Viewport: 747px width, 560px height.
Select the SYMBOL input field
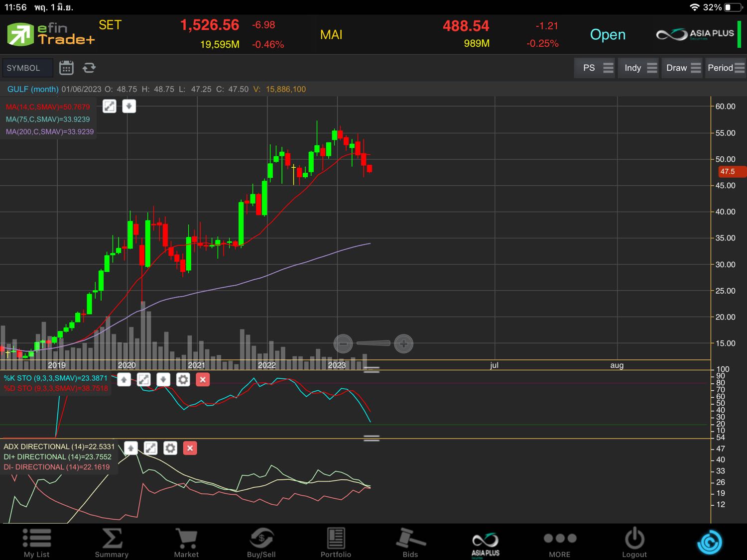27,68
